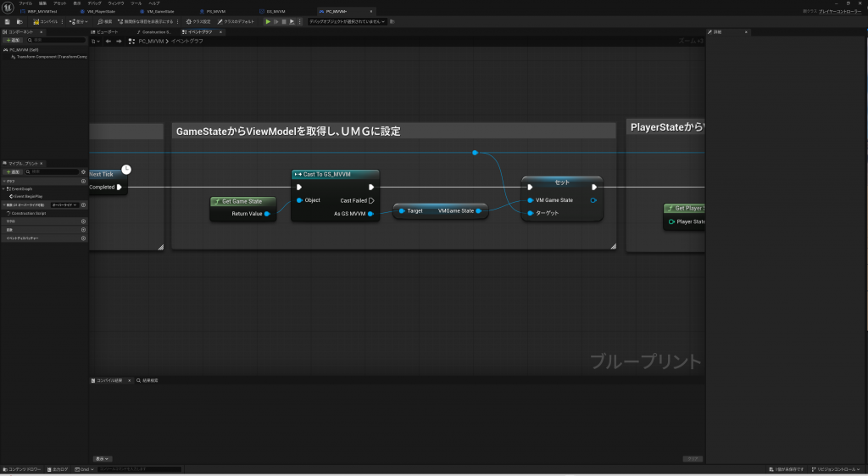Collapse the EventGraph tree entry
Viewport: 868px width, 476px height.
(x=3, y=188)
